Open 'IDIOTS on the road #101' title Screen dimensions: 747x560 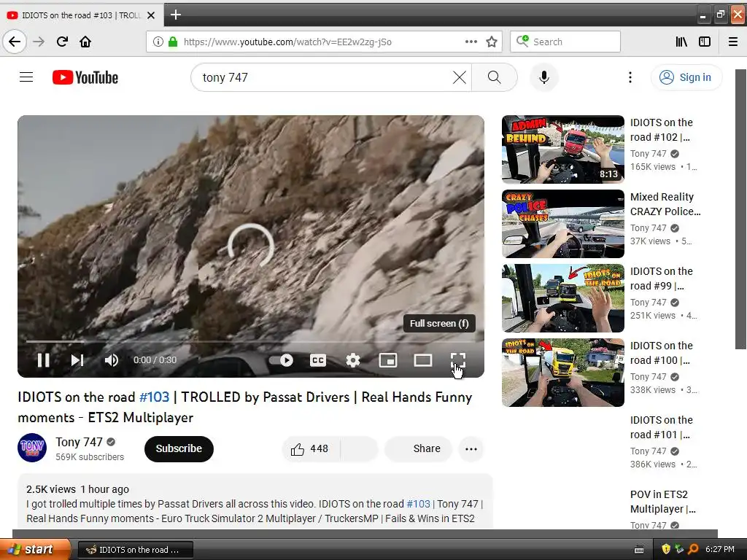coord(661,427)
